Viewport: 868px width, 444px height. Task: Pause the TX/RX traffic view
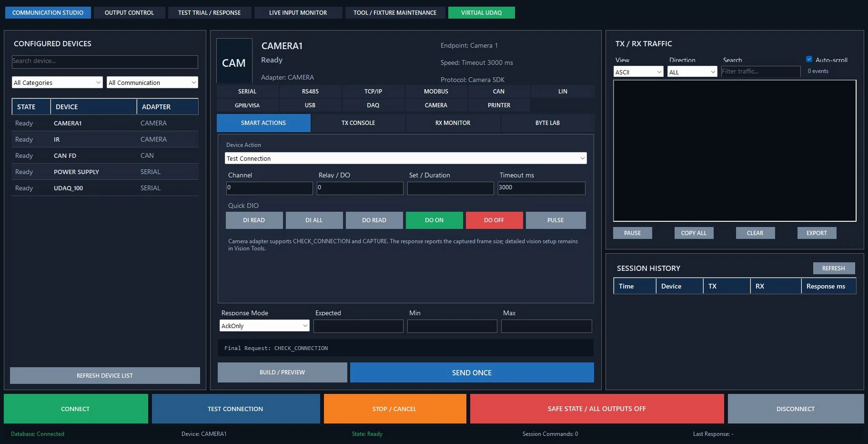pyautogui.click(x=632, y=233)
